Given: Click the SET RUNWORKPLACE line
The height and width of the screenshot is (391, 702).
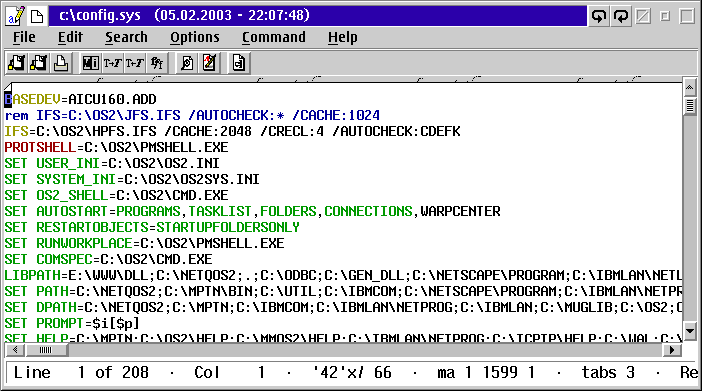Looking at the screenshot, I should click(144, 244).
